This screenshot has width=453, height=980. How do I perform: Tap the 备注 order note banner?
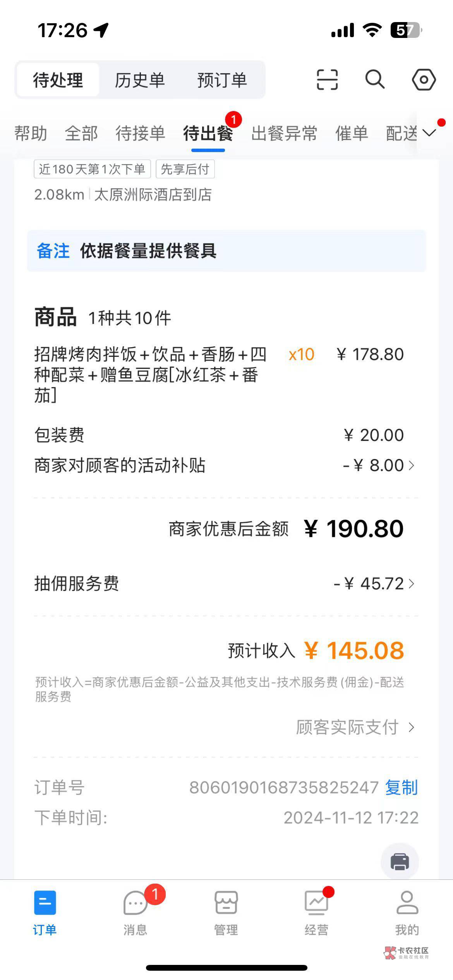point(226,251)
